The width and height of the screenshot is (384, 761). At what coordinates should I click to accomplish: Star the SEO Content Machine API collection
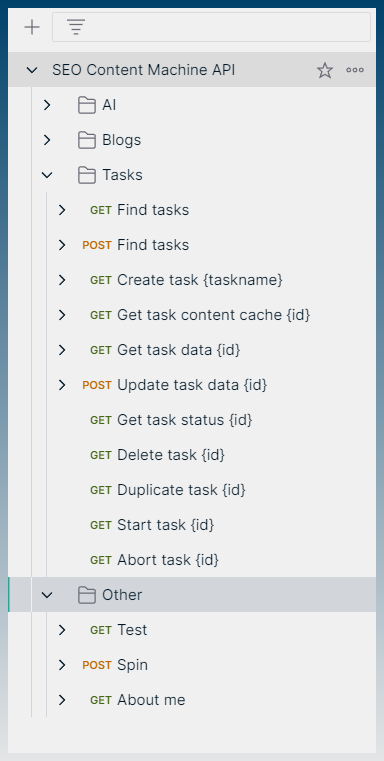[x=325, y=70]
